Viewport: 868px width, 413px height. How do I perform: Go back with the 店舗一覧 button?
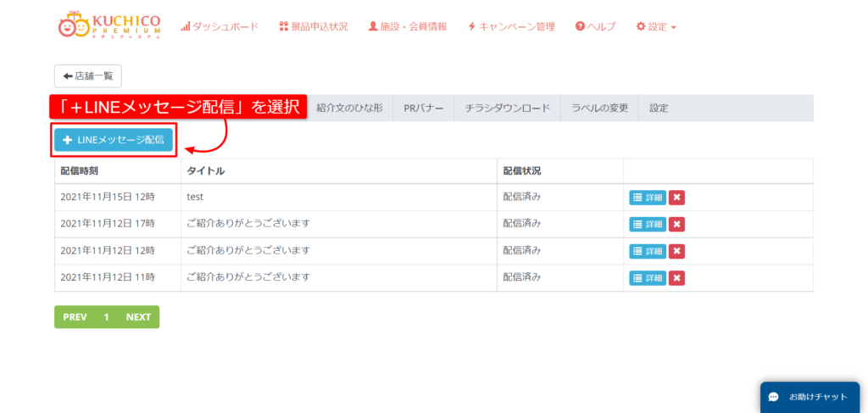coord(88,75)
